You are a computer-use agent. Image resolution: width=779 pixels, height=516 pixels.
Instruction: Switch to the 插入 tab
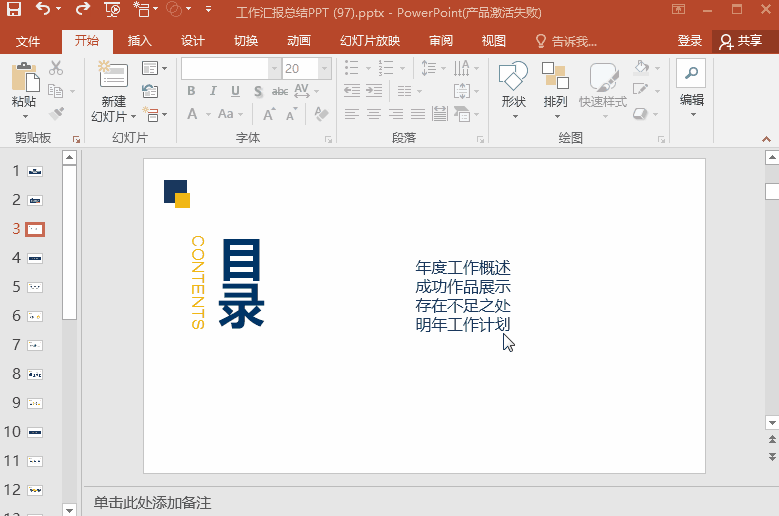[140, 41]
